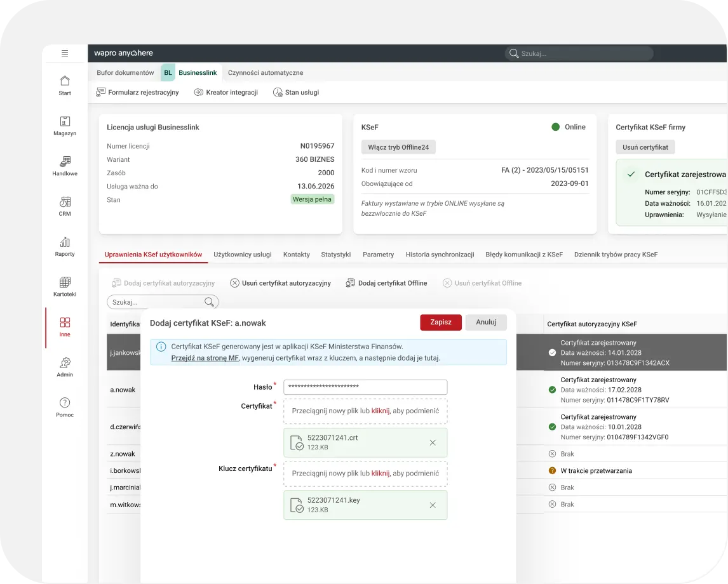
Task: Open the hamburger menu in sidebar
Action: (65, 53)
